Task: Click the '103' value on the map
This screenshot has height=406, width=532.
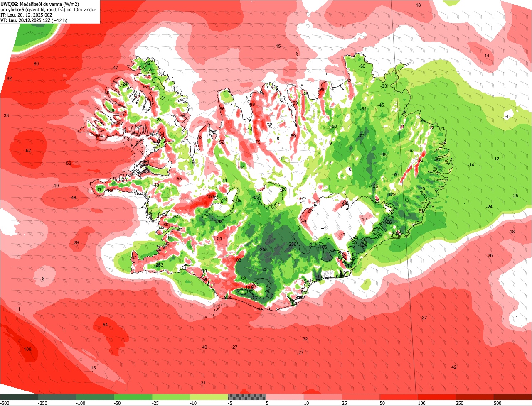Action: (237, 260)
